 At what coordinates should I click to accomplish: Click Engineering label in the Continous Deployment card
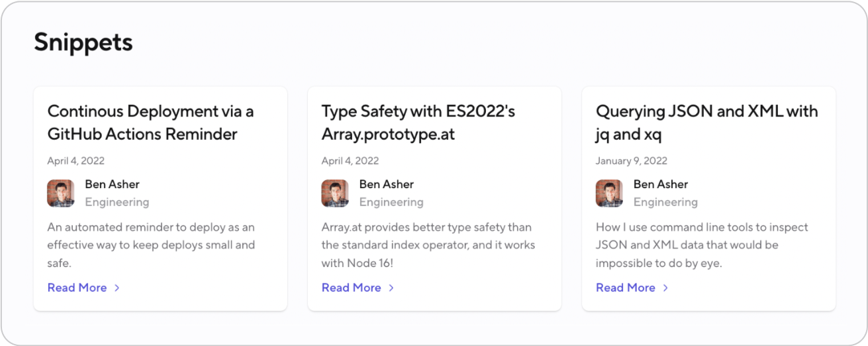[x=117, y=202]
